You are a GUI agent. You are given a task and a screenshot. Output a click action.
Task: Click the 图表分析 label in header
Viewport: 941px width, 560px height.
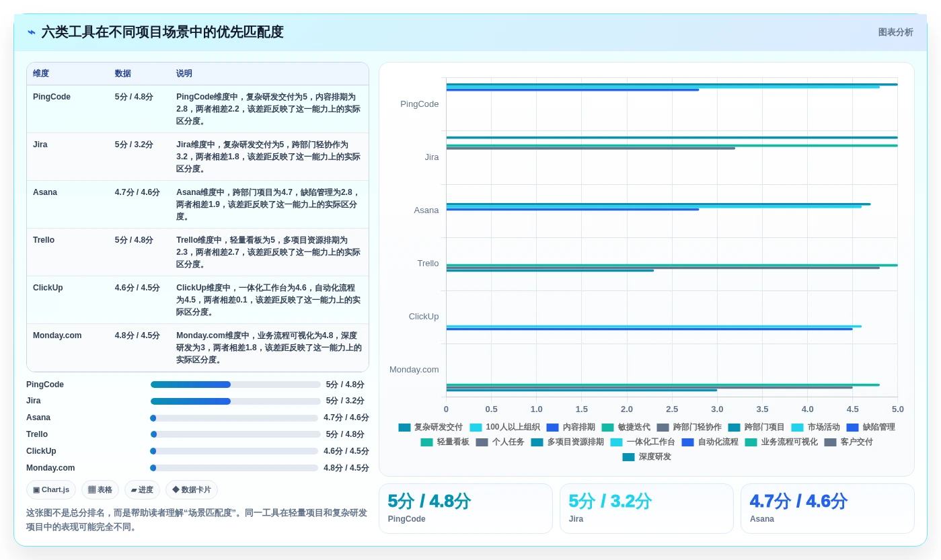click(x=895, y=32)
